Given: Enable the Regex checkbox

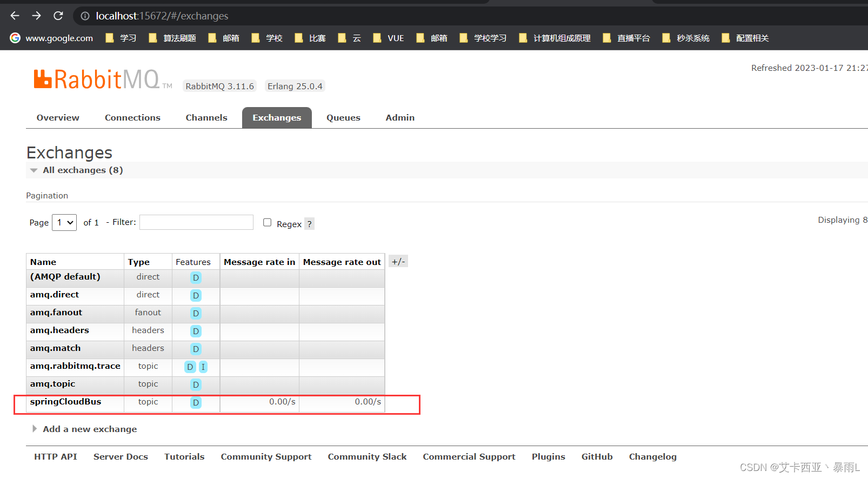Looking at the screenshot, I should pyautogui.click(x=267, y=222).
